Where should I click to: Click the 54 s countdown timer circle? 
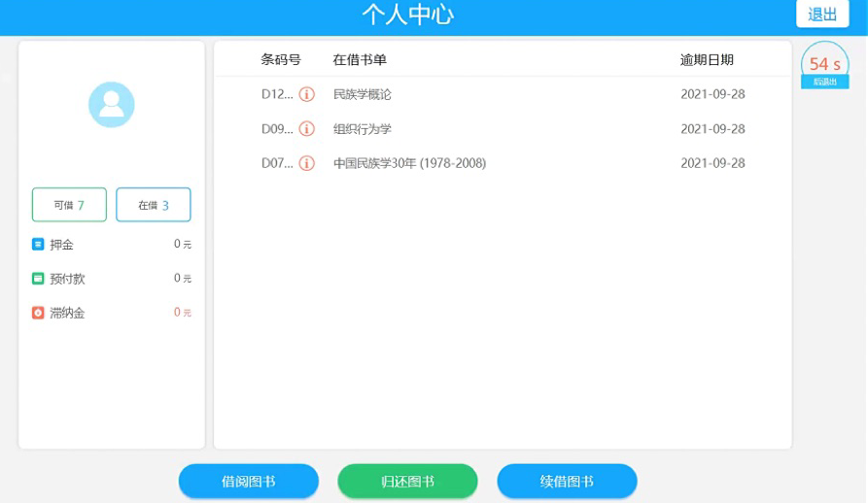click(824, 65)
